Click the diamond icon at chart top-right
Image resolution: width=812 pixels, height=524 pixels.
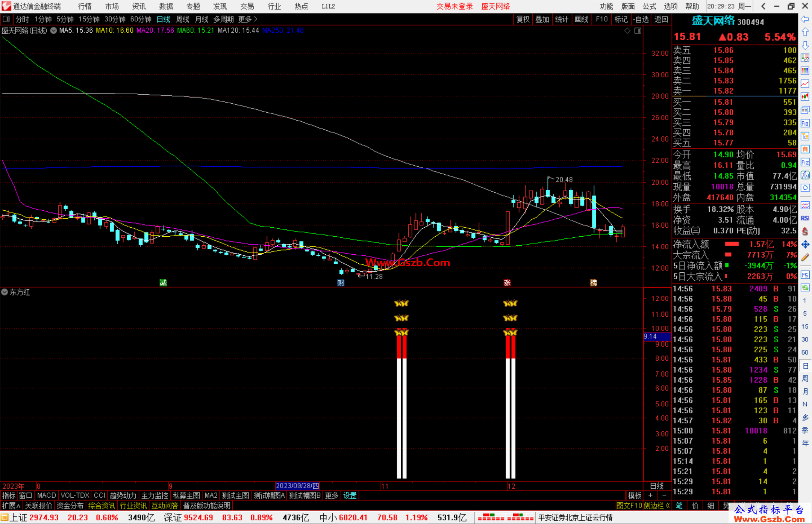(x=627, y=31)
